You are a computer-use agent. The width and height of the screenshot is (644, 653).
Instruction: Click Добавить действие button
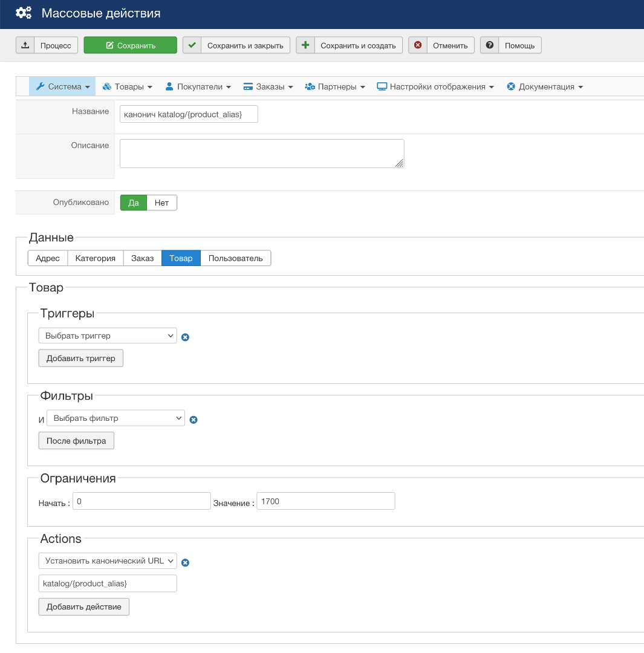(x=83, y=607)
